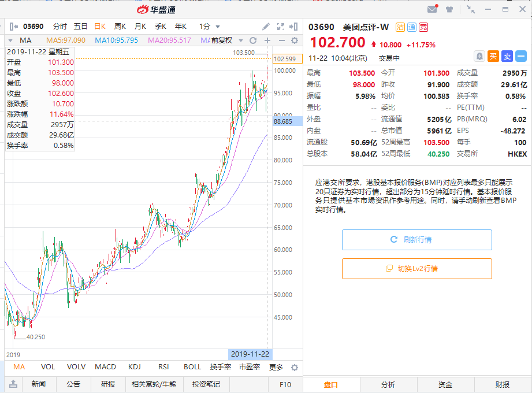Enable the 市盈率 PE indicator
This screenshot has height=393, width=532.
coord(250,367)
